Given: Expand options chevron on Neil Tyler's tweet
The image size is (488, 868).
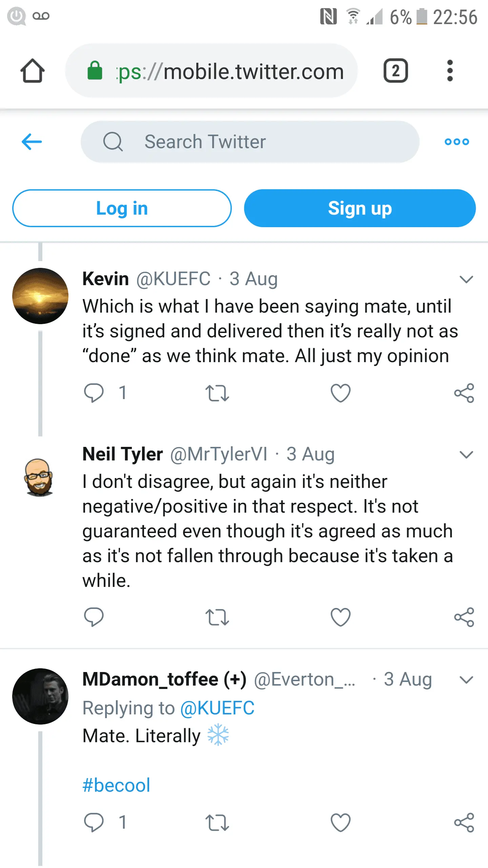Looking at the screenshot, I should [x=466, y=454].
